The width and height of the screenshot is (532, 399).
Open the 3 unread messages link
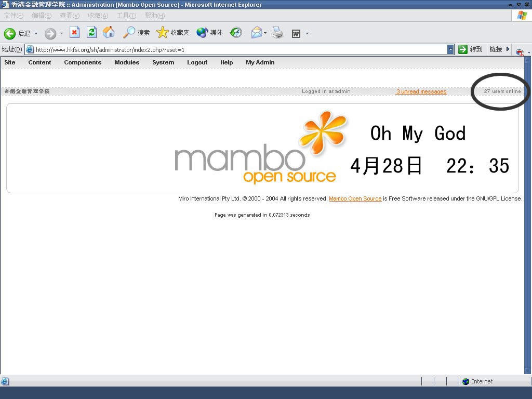tap(421, 91)
